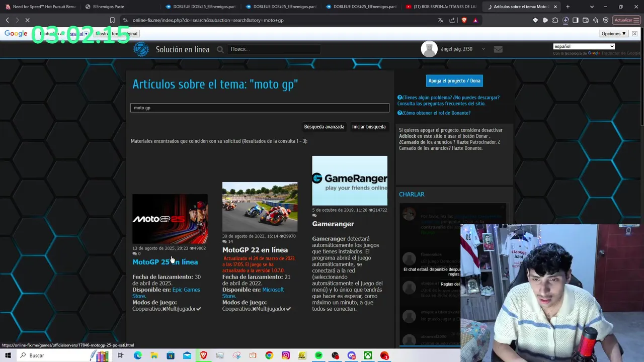Click Búsqueda avanzada button
This screenshot has width=644, height=362.
(x=324, y=127)
